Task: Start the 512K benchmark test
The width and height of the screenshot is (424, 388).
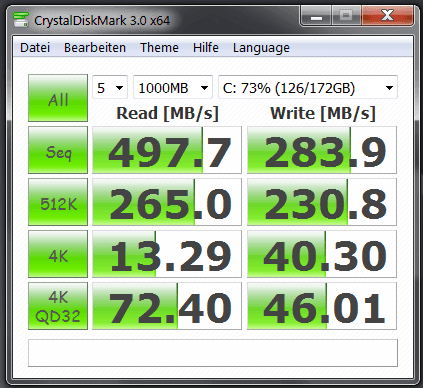Action: pos(58,202)
